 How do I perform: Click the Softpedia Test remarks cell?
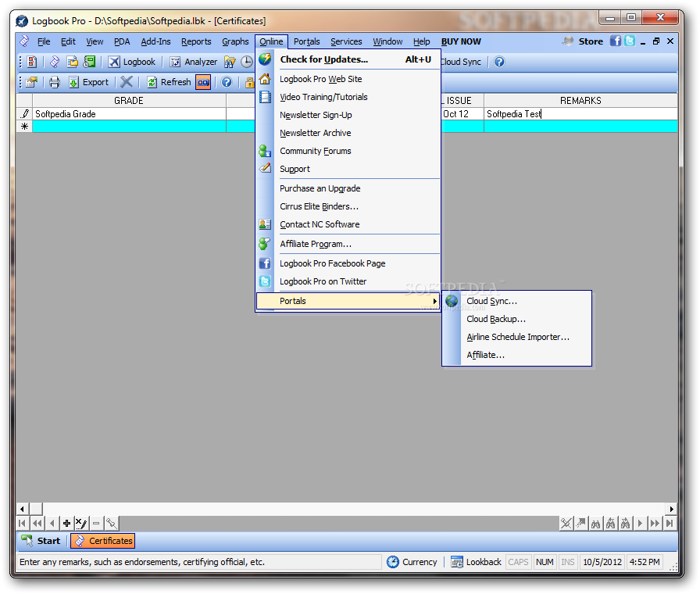point(580,114)
